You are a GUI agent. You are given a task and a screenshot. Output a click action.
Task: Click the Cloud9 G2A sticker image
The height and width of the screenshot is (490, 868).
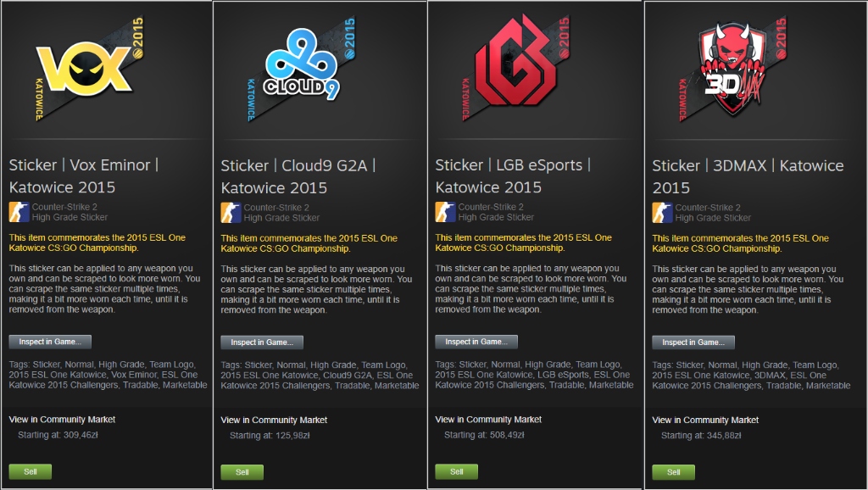click(x=302, y=69)
